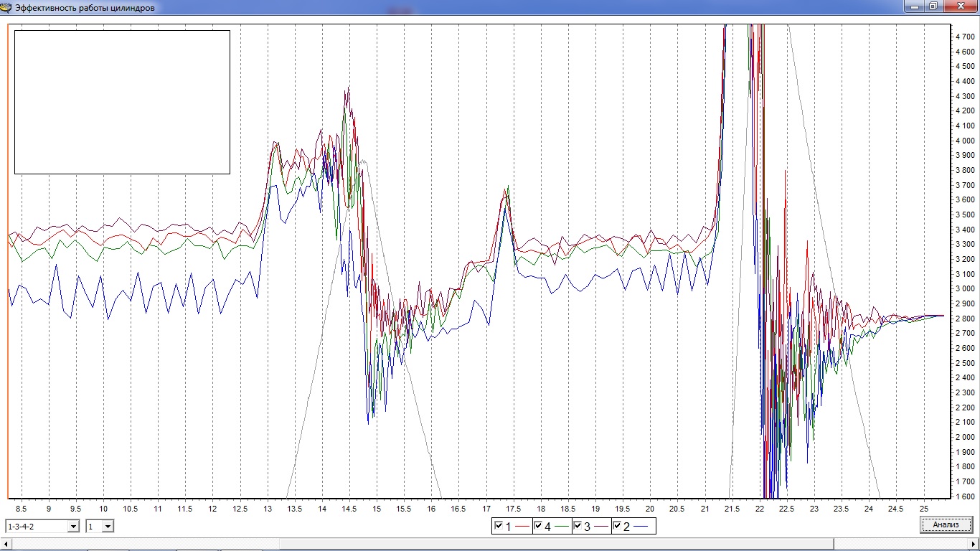
Task: Click the horizontal scrollbar right arrow
Action: (974, 545)
